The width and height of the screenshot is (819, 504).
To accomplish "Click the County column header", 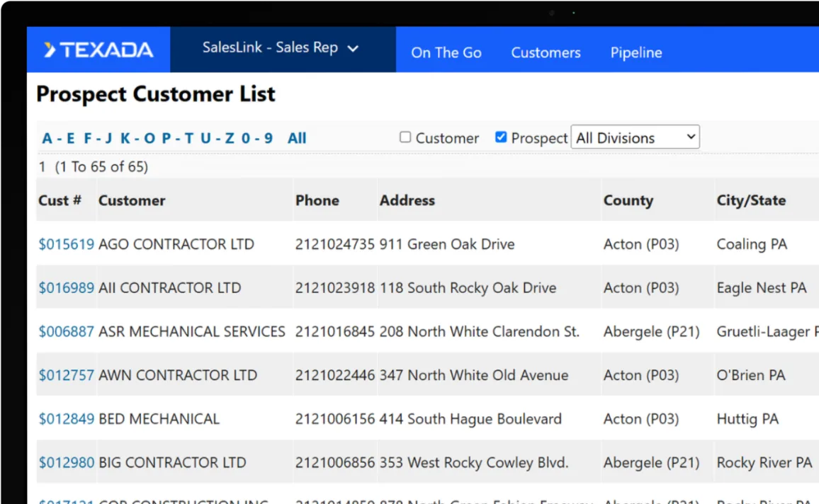I will (x=628, y=201).
